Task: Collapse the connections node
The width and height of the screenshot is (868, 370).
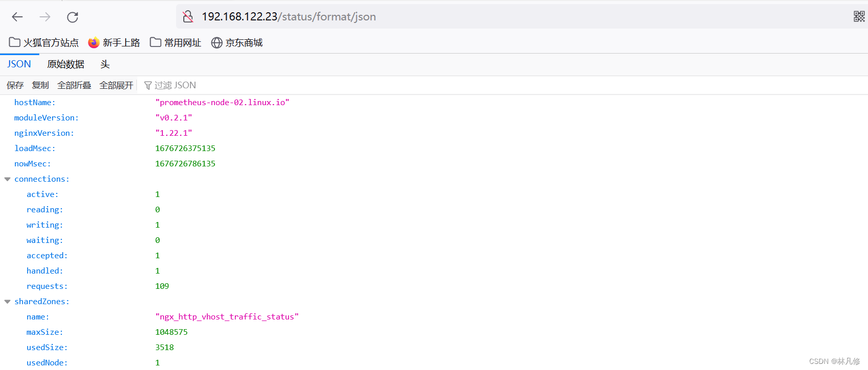Action: [7, 179]
